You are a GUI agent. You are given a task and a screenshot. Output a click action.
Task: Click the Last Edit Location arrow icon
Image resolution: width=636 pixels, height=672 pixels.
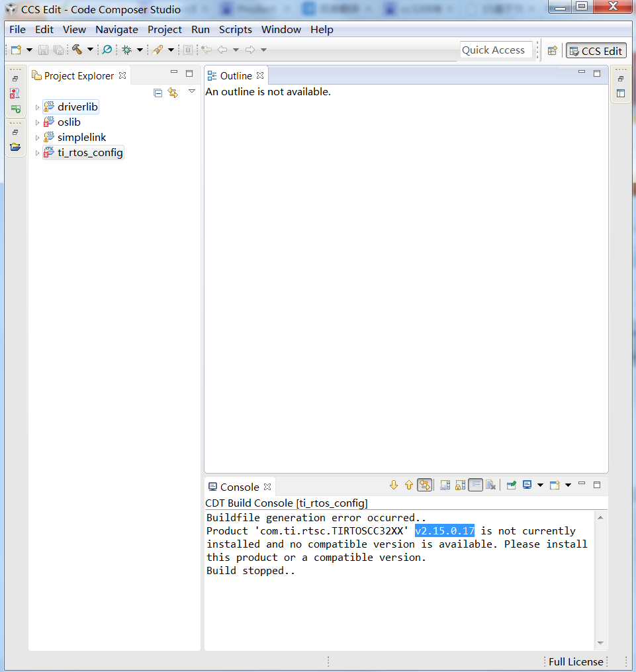[x=206, y=50]
